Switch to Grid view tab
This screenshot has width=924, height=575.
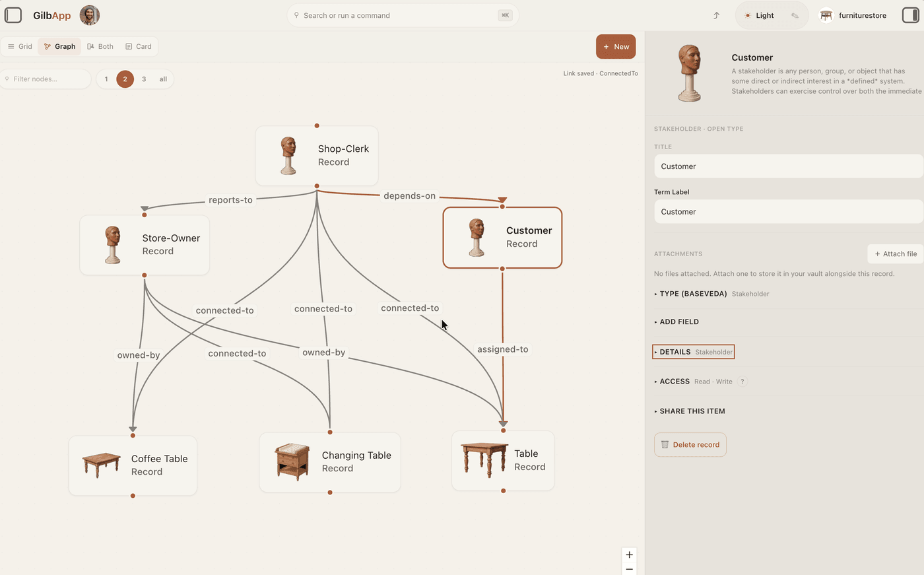tap(20, 46)
